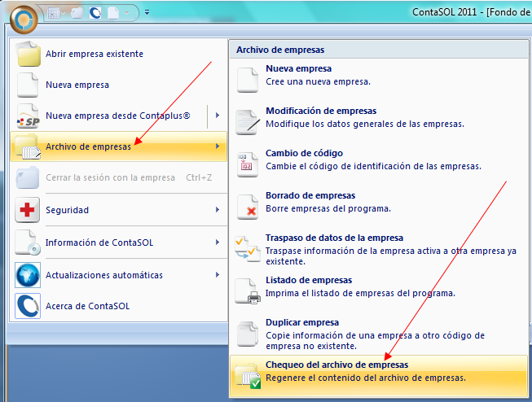Click the Traspaso de datos icon
Image resolution: width=532 pixels, height=402 pixels.
pyautogui.click(x=246, y=249)
